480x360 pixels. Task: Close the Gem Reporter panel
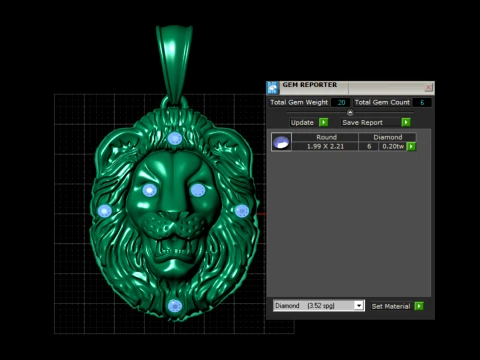[428, 88]
